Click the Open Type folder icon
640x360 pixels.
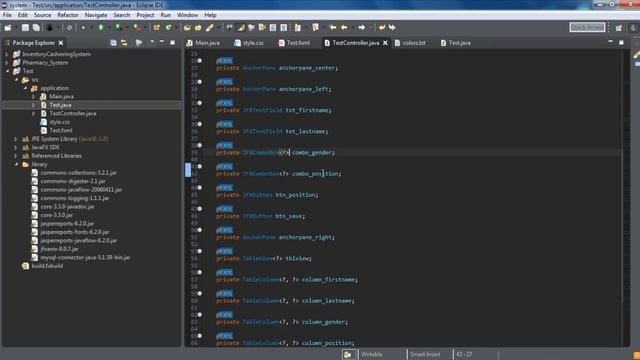click(187, 28)
